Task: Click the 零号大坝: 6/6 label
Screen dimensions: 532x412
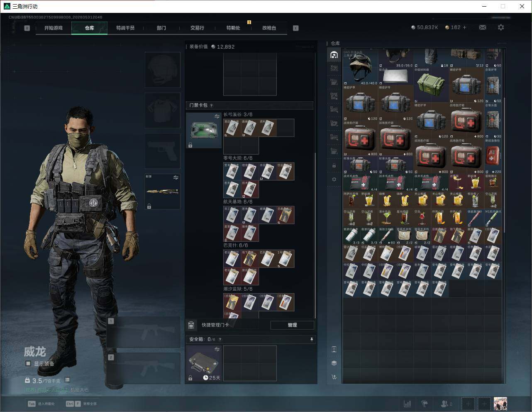Action: 238,158
